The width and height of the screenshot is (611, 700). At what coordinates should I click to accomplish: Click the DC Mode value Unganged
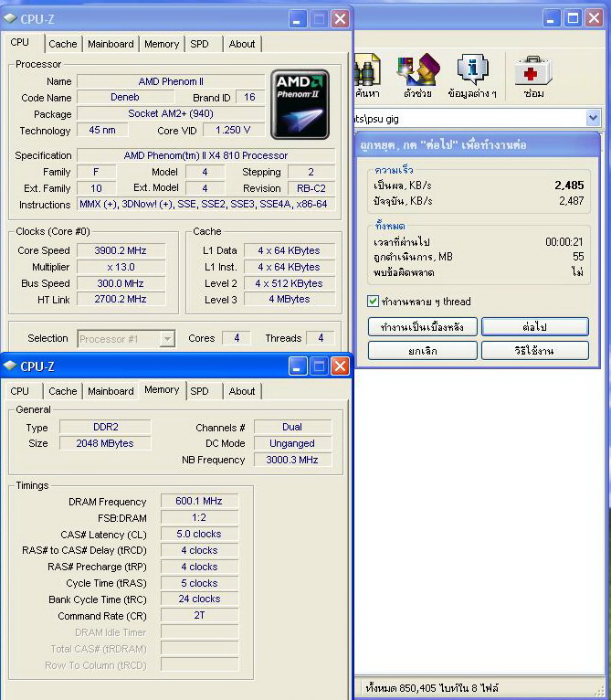pos(292,443)
